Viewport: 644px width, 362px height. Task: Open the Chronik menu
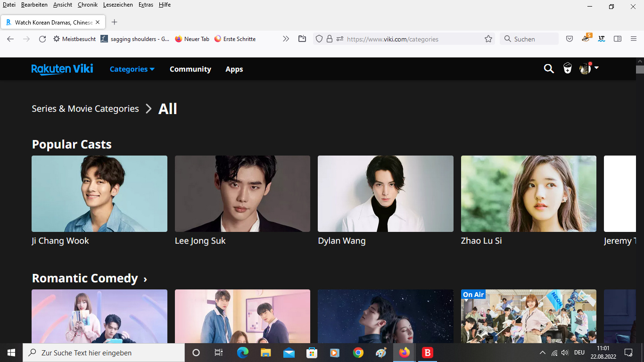(88, 5)
